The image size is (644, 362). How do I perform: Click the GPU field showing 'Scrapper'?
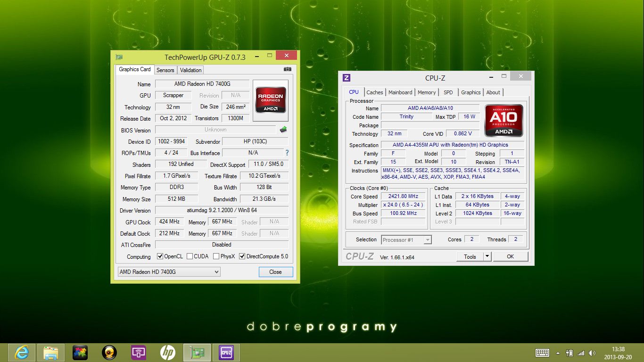(x=173, y=95)
